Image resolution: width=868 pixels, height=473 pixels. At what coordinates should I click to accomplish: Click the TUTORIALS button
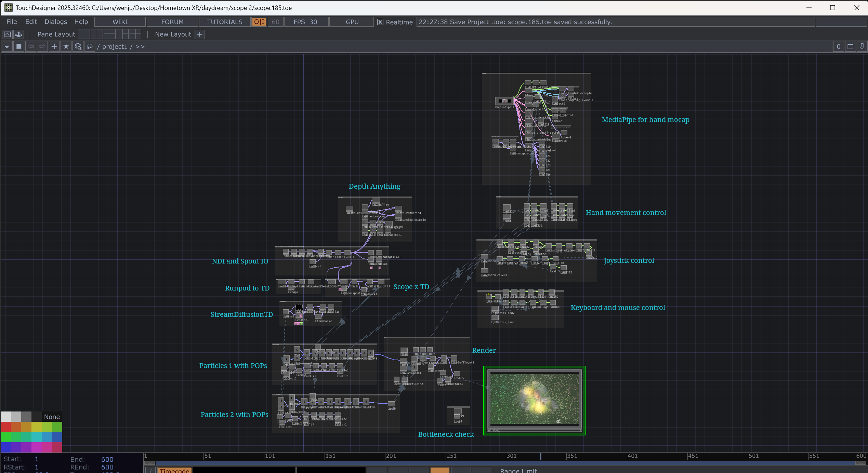(225, 22)
